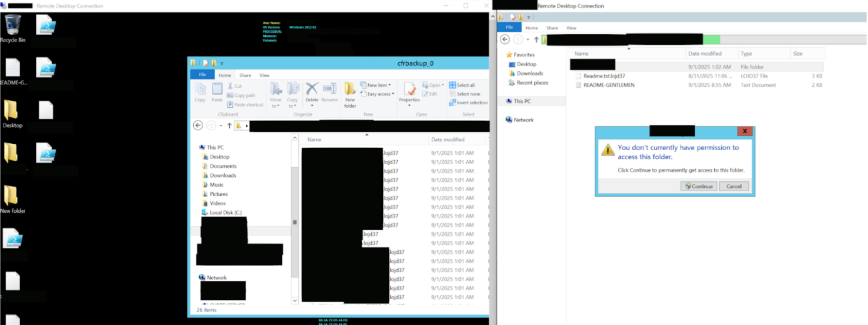
Task: Select Recent places under Favorites
Action: click(528, 83)
